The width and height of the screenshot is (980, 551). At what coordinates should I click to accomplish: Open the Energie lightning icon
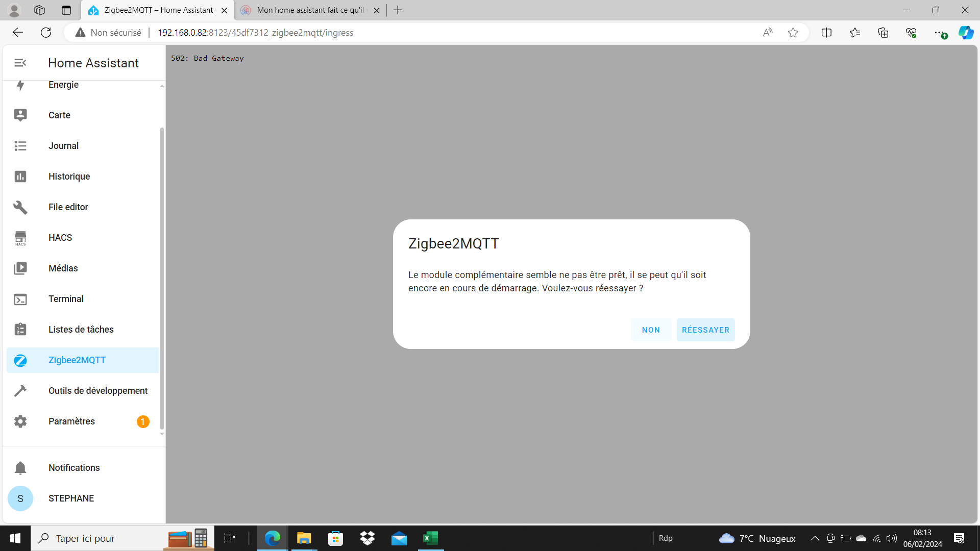(x=20, y=85)
